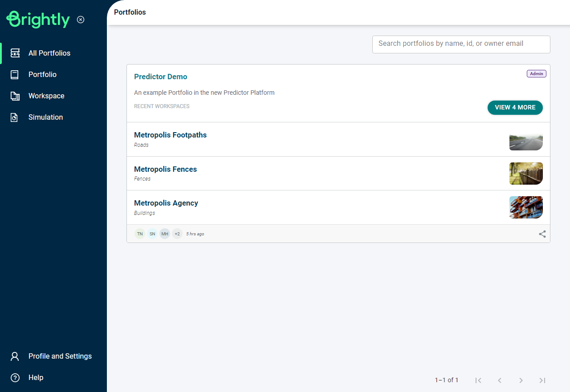Viewport: 570px width, 392px height.
Task: Click the 'RECENT WORKSPACES' label
Action: click(162, 106)
